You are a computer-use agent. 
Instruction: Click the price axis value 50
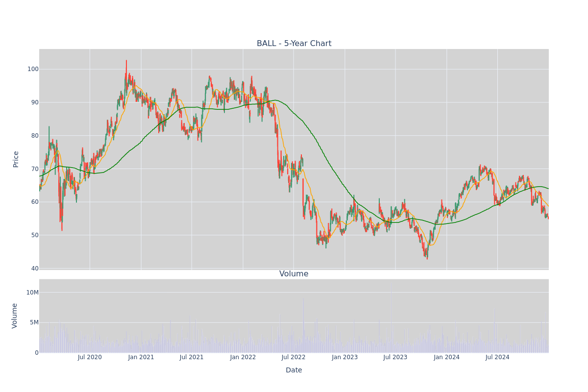coord(35,235)
